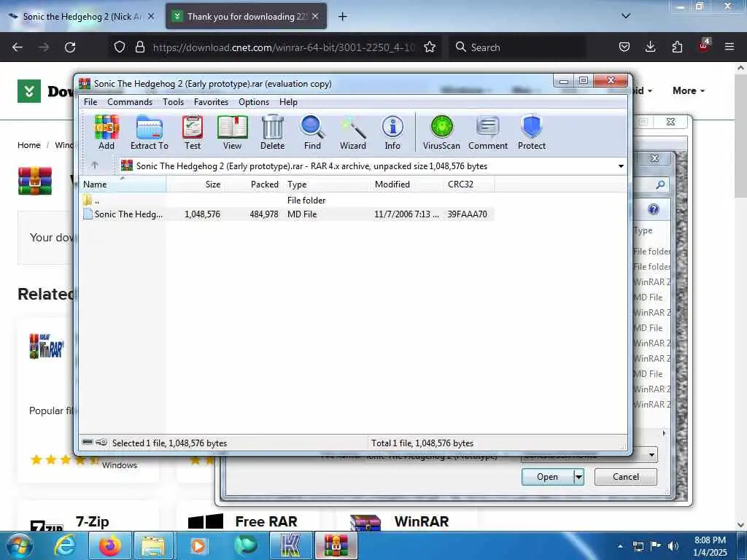The height and width of the screenshot is (560, 747).
Task: Sort by Type column in WinRAR
Action: pyautogui.click(x=326, y=184)
